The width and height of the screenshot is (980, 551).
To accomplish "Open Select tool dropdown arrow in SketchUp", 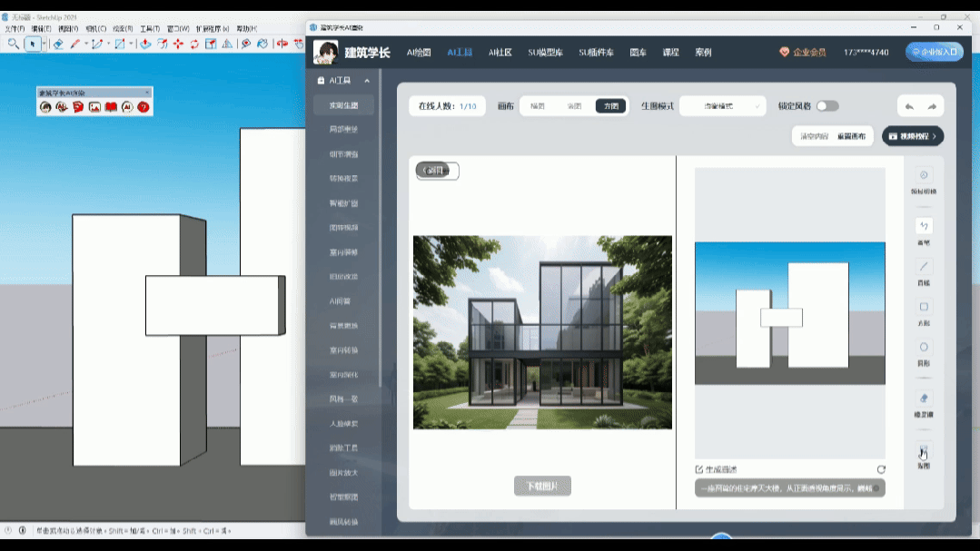I will pyautogui.click(x=44, y=44).
